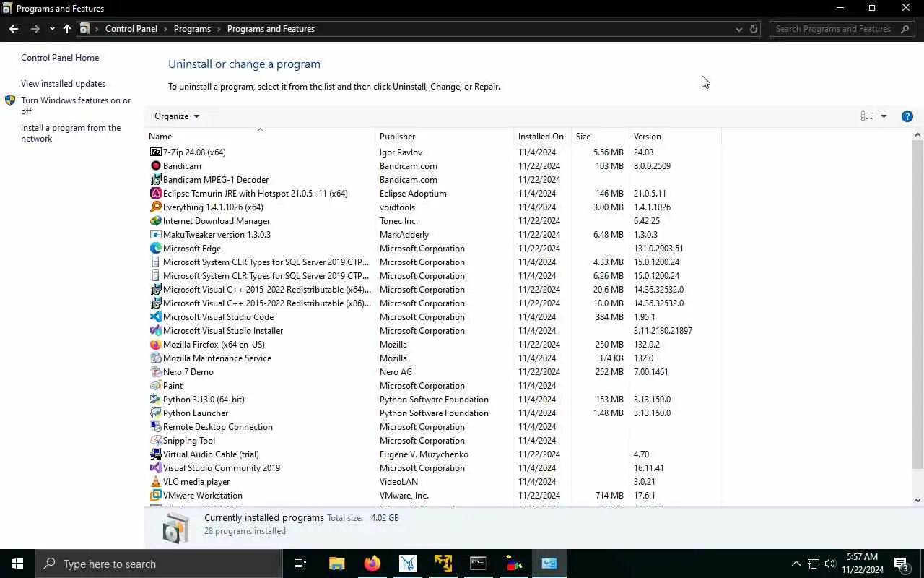Select the Microsoft Edge icon

tap(155, 249)
